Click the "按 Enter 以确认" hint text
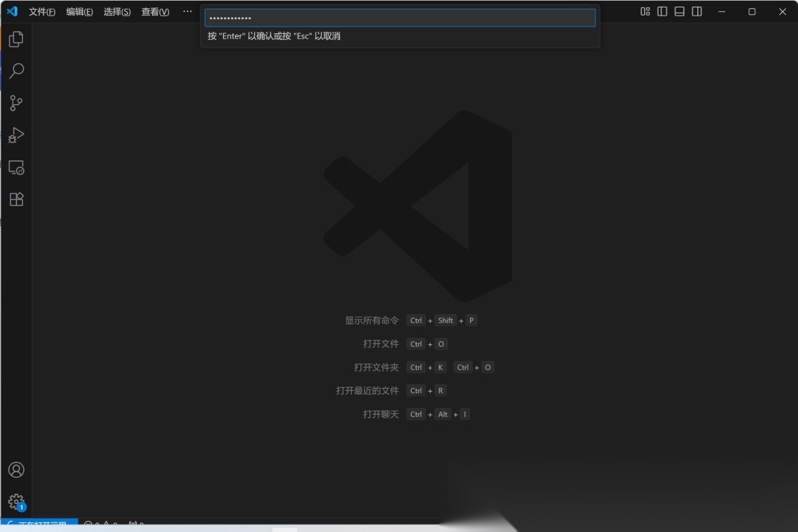 (274, 36)
